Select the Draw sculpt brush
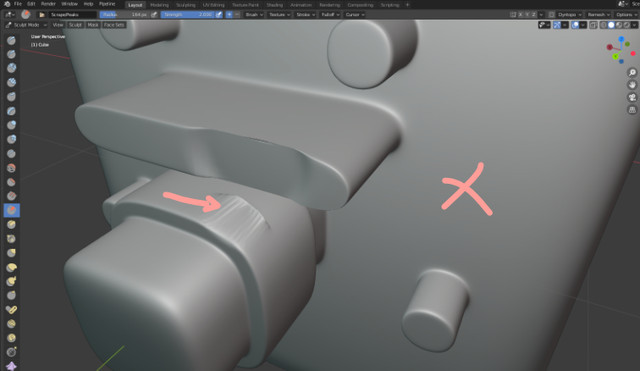The image size is (640, 371). (11, 40)
